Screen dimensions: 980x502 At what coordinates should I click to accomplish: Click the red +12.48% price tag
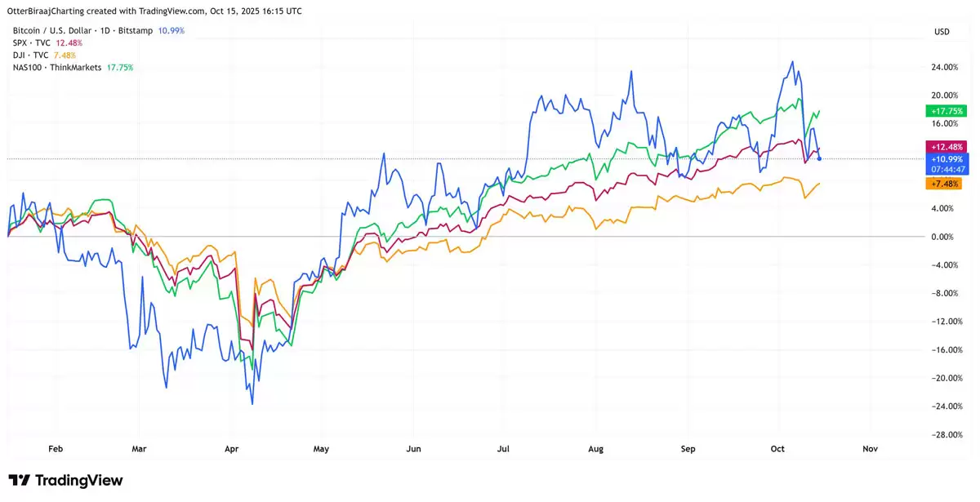click(x=945, y=147)
